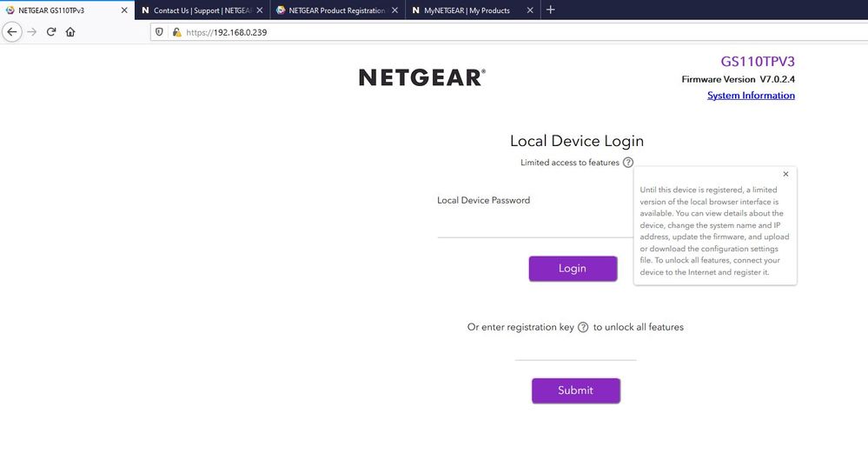Close the MyNETGEAR My Products tab
This screenshot has width=868, height=460.
click(530, 10)
